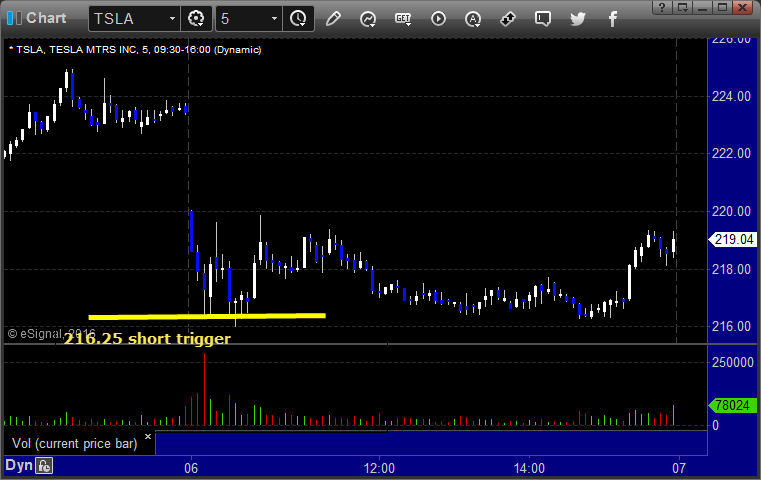761x480 pixels.
Task: Click the play replay icon
Action: tap(438, 19)
